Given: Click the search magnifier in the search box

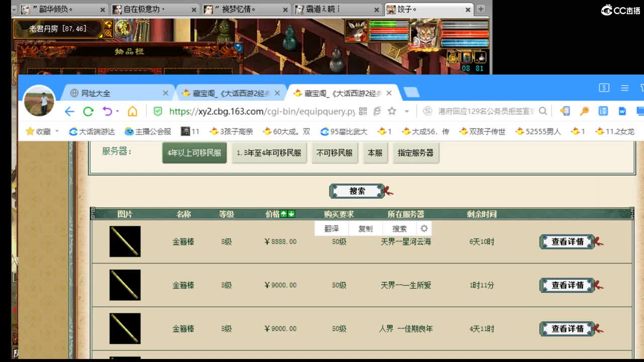Looking at the screenshot, I should (x=543, y=111).
